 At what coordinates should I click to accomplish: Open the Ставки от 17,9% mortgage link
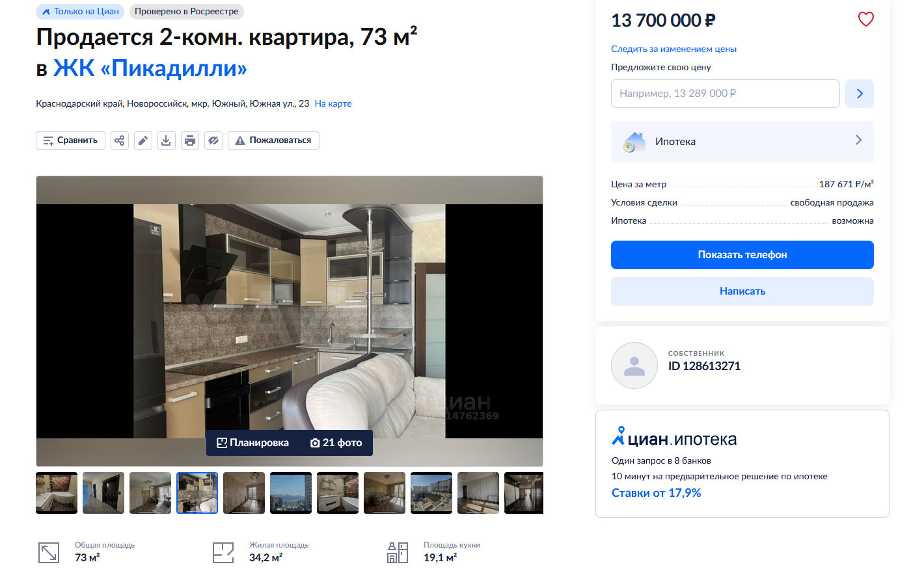[656, 493]
